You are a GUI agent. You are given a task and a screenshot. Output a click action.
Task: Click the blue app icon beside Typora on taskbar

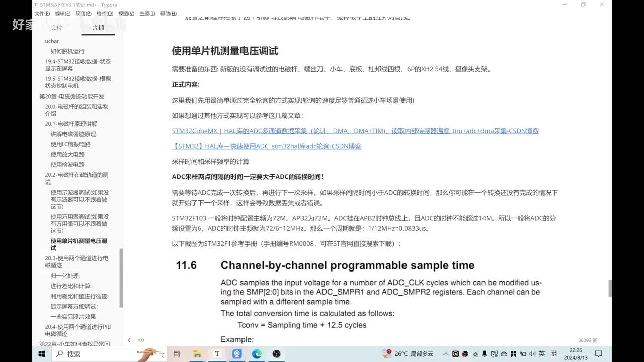click(237, 354)
